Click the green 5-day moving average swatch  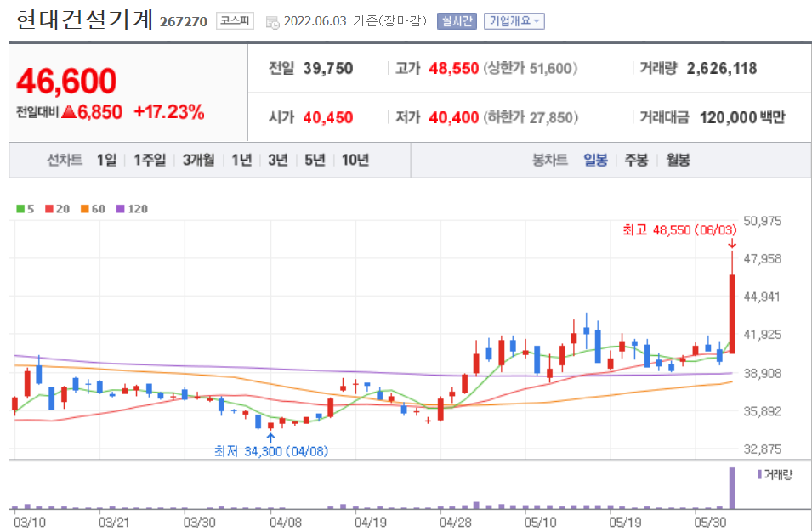(20, 208)
